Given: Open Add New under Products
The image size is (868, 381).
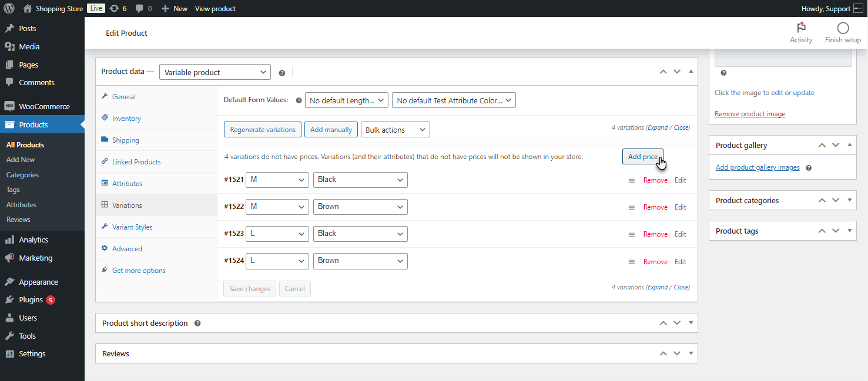Looking at the screenshot, I should pyautogui.click(x=21, y=160).
